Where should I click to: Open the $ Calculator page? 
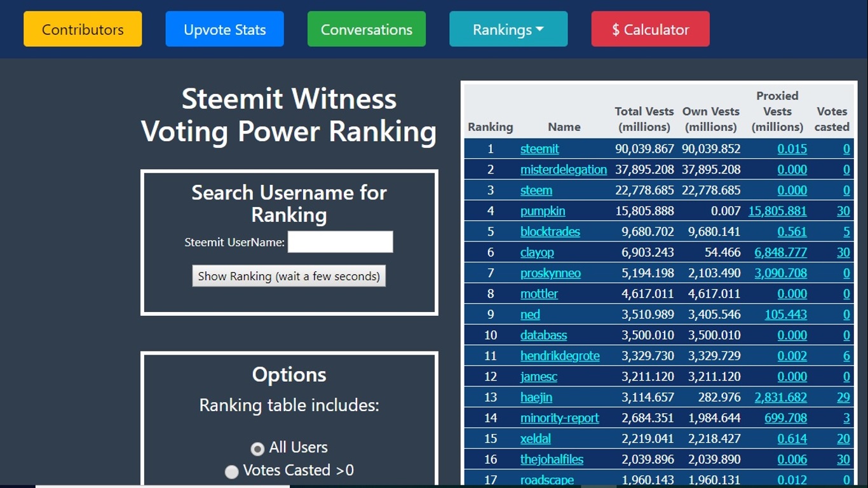[650, 29]
